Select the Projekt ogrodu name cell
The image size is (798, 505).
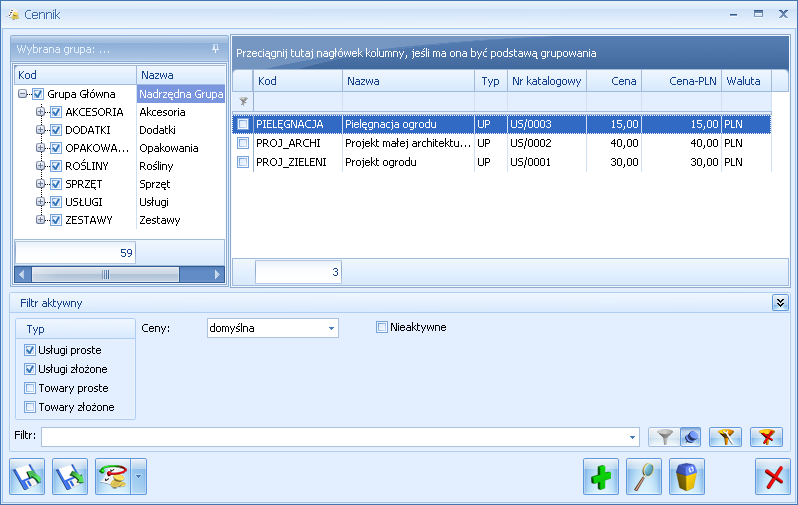pos(408,162)
